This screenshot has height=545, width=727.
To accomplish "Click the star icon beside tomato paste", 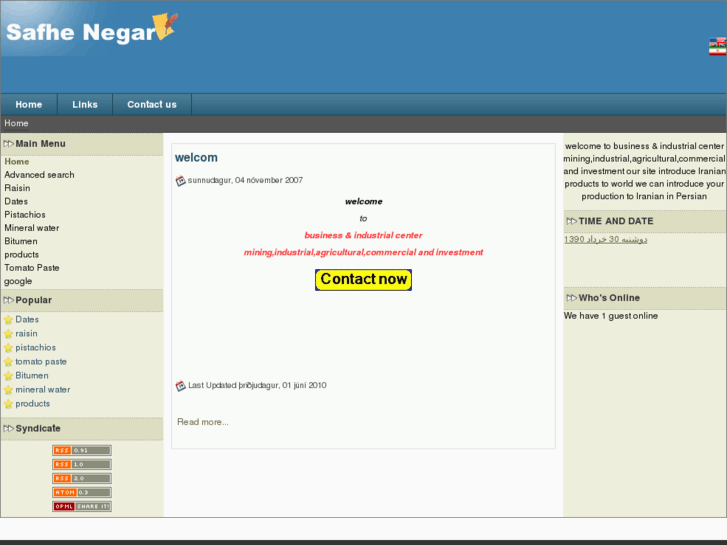I will pyautogui.click(x=8, y=362).
